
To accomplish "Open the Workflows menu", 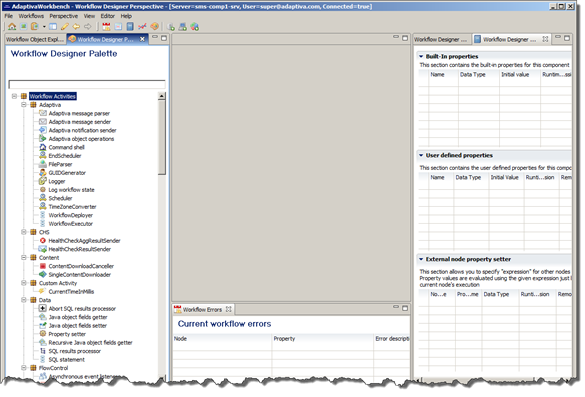I will click(31, 16).
